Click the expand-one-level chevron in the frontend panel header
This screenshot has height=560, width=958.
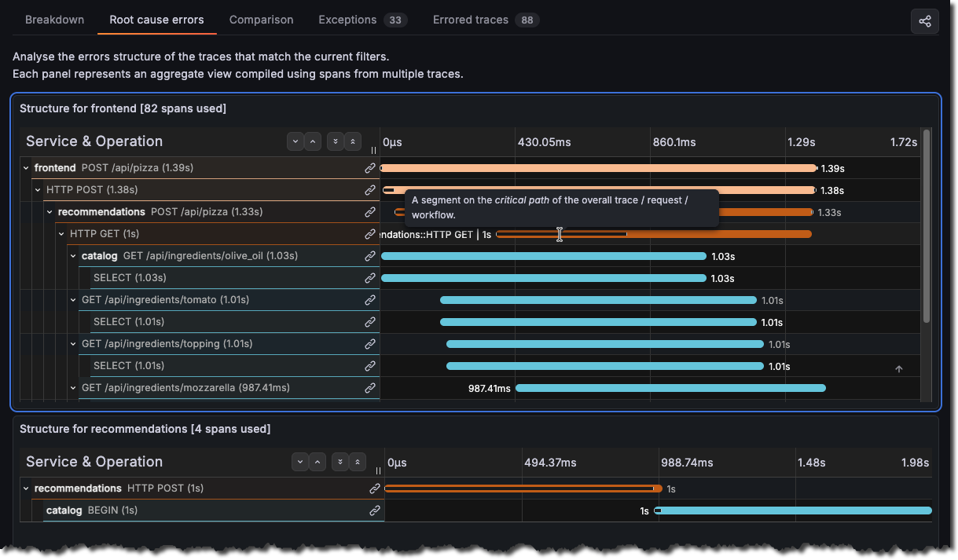pyautogui.click(x=312, y=141)
